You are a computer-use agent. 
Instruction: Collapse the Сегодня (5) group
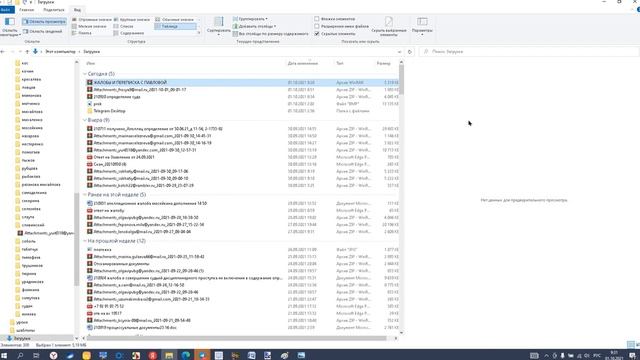[85, 74]
